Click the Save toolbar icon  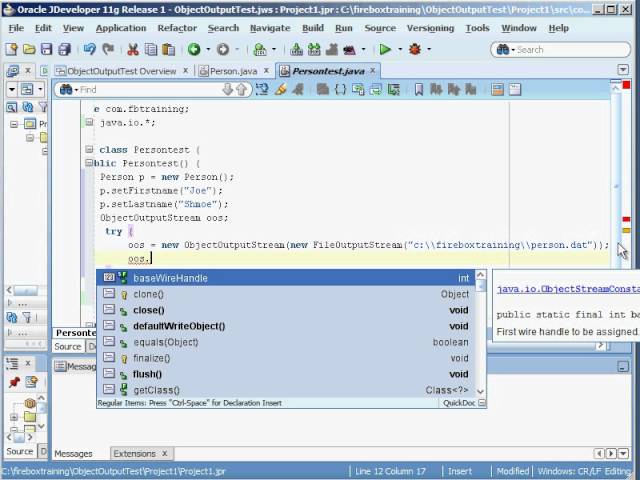point(47,49)
